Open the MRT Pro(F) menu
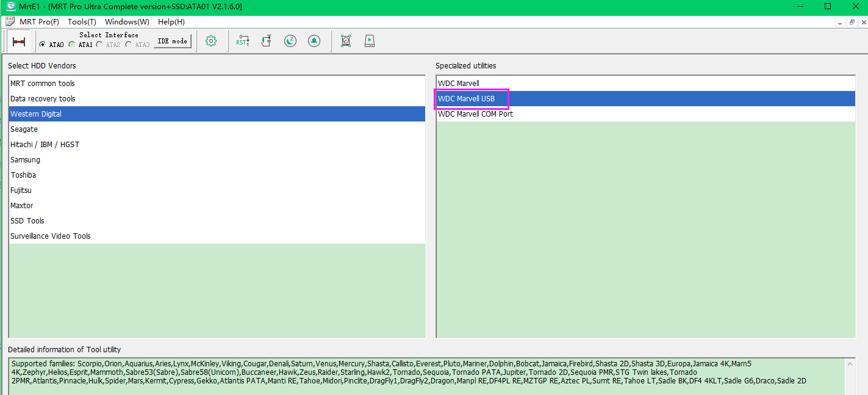Image resolution: width=868 pixels, height=395 pixels. click(x=40, y=21)
